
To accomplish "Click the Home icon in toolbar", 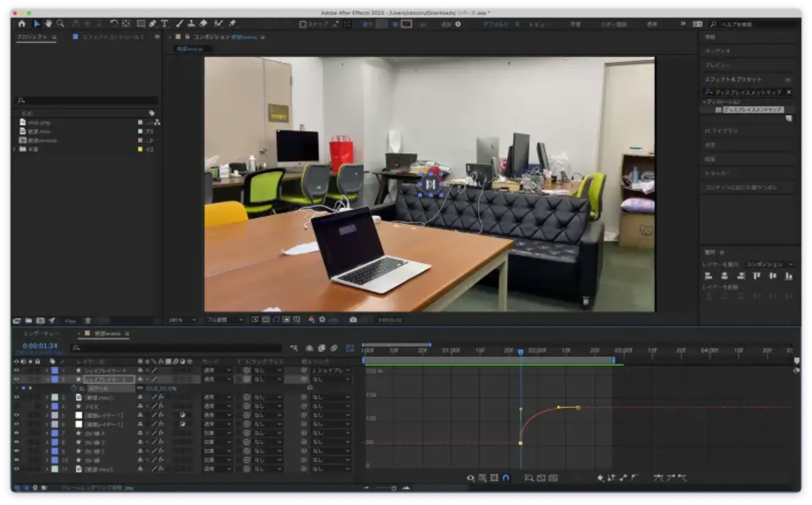I will tap(22, 24).
